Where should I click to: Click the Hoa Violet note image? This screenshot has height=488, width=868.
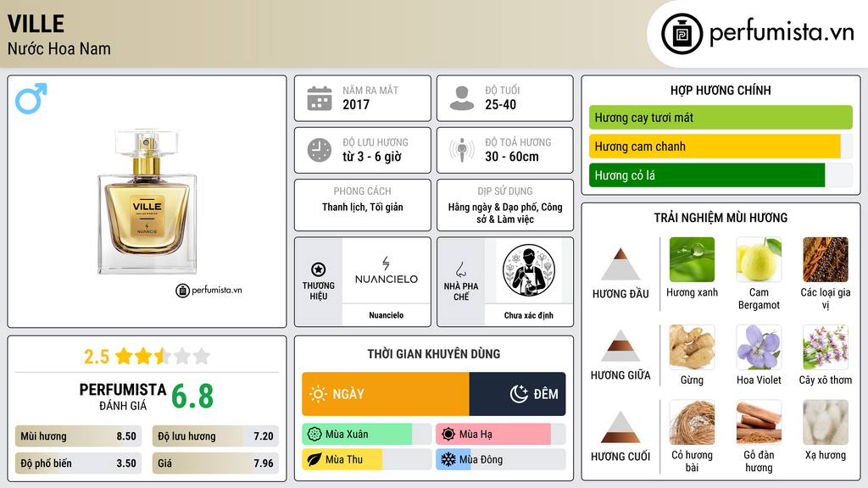pyautogui.click(x=759, y=347)
